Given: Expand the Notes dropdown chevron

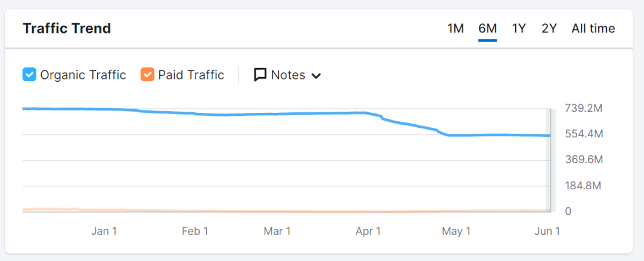Looking at the screenshot, I should [317, 76].
